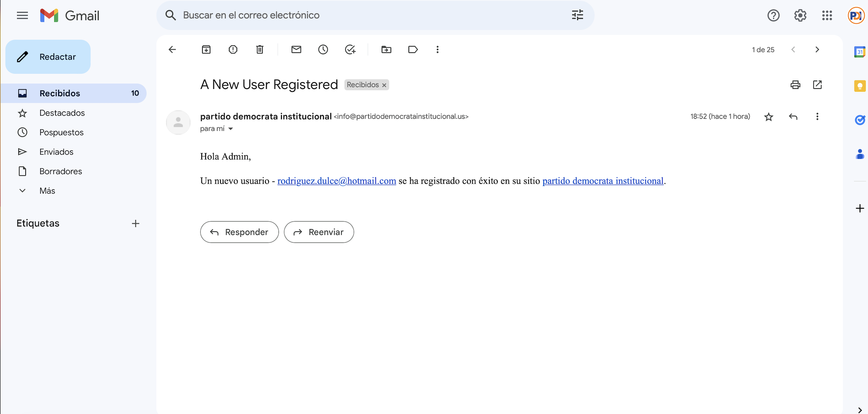
Task: Mark the message as unread
Action: tap(296, 50)
